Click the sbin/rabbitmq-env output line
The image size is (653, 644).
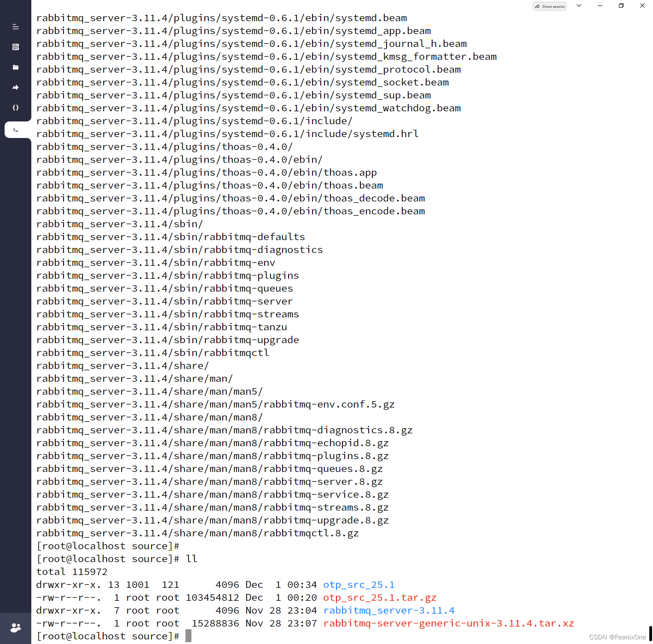tap(156, 263)
